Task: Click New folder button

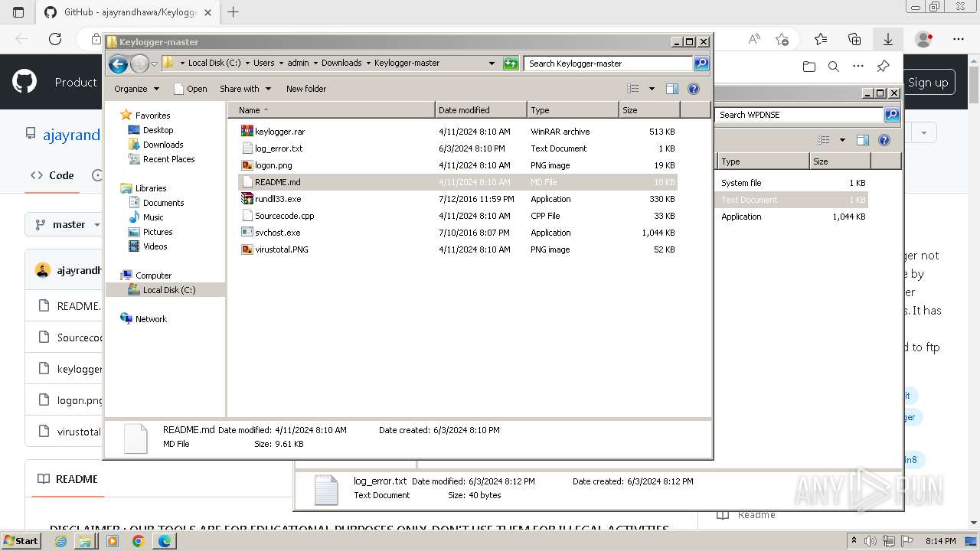Action: pyautogui.click(x=306, y=89)
